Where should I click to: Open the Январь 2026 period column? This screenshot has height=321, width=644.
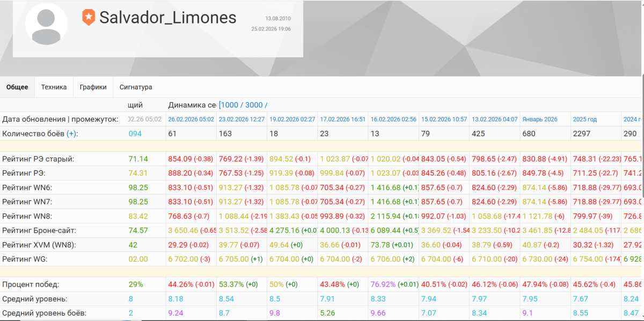coord(540,120)
